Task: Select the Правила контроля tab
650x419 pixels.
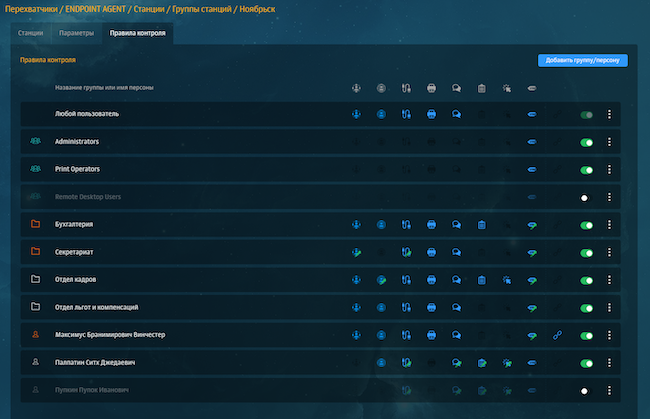Action: [x=138, y=33]
